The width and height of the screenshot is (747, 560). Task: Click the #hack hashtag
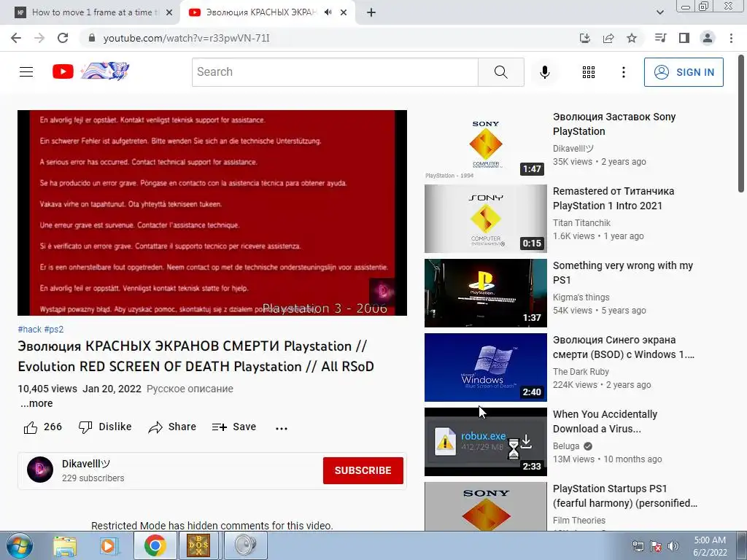(x=29, y=329)
